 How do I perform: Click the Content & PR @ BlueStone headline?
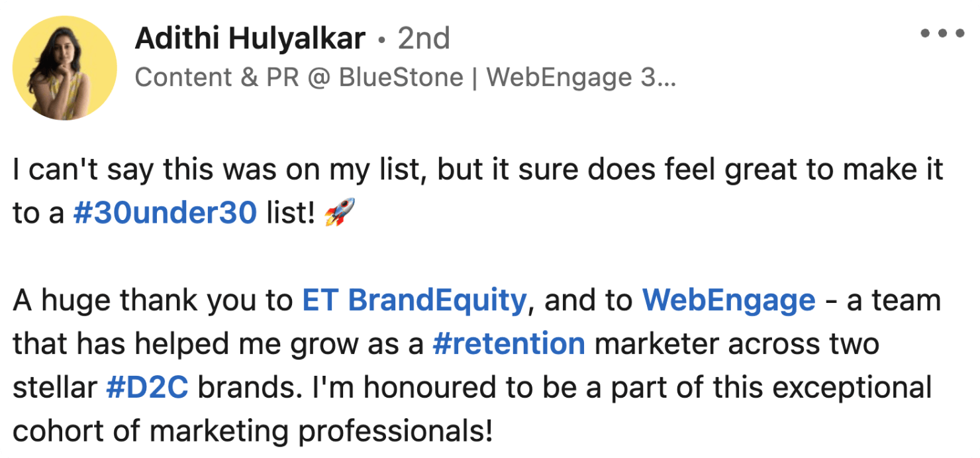pos(299,78)
